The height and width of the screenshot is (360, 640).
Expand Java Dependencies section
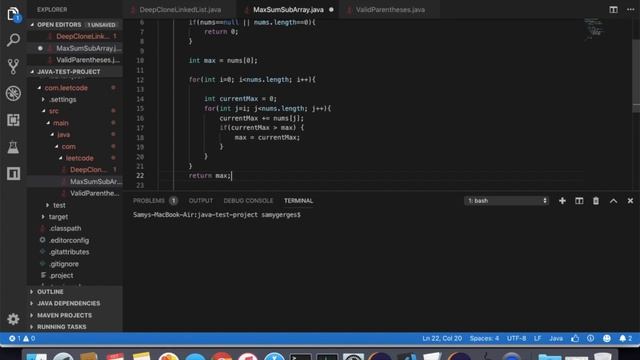pyautogui.click(x=75, y=303)
